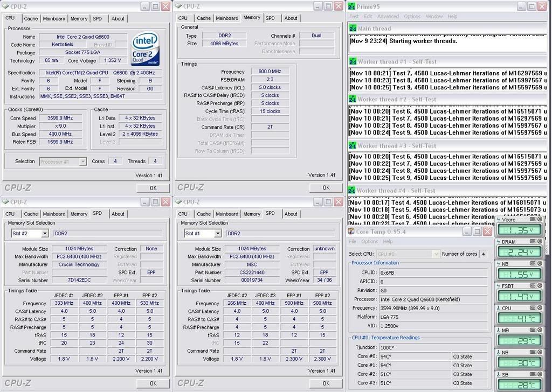Click OK in memory timings CPU-Z window

pyautogui.click(x=326, y=188)
